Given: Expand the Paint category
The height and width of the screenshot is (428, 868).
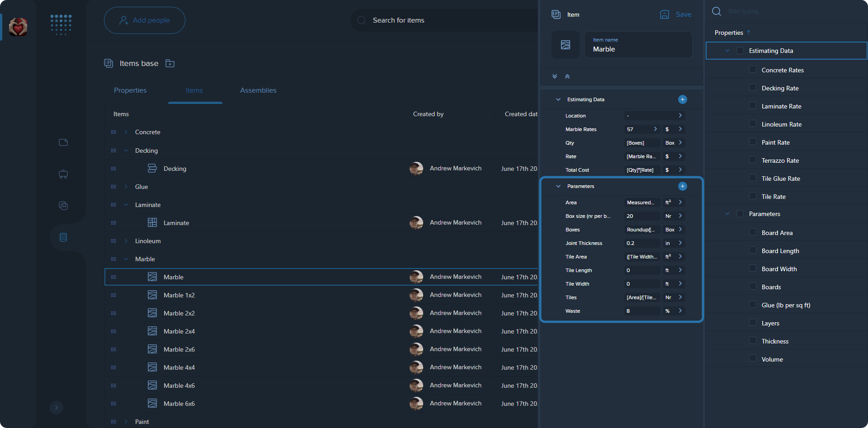Looking at the screenshot, I should coord(126,422).
